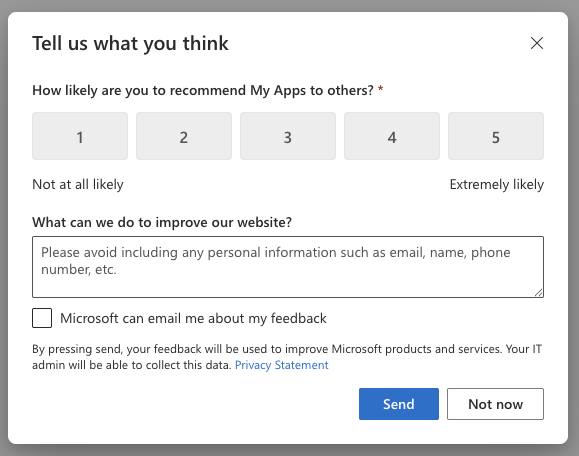
Task: Click the "Not at all likely" label
Action: (78, 184)
